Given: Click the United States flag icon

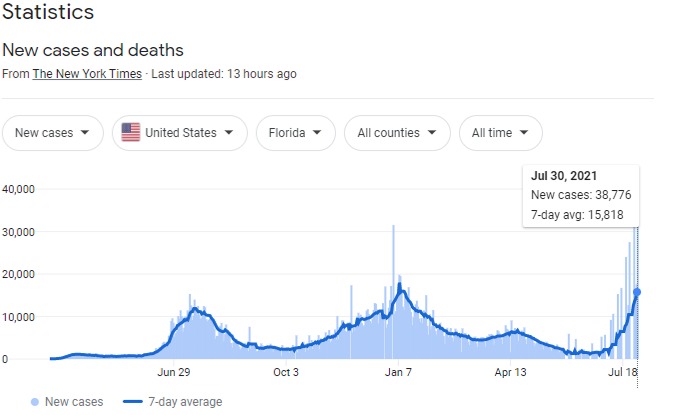Looking at the screenshot, I should (x=130, y=133).
